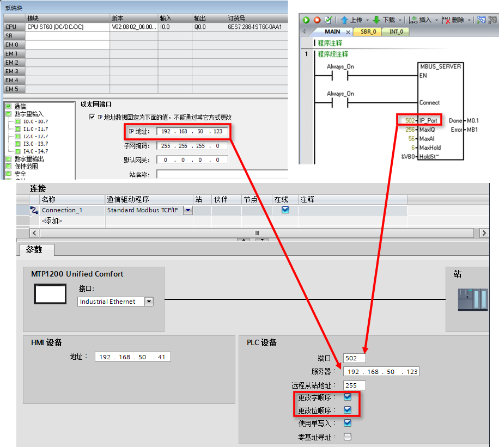Viewport: 499px width, 448px height.
Task: Toggle the 使用单写入 checkbox
Action: point(348,423)
